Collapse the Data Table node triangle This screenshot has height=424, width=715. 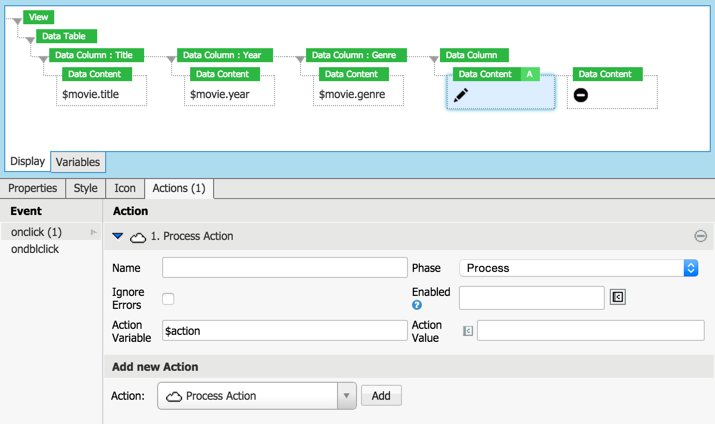coord(30,40)
